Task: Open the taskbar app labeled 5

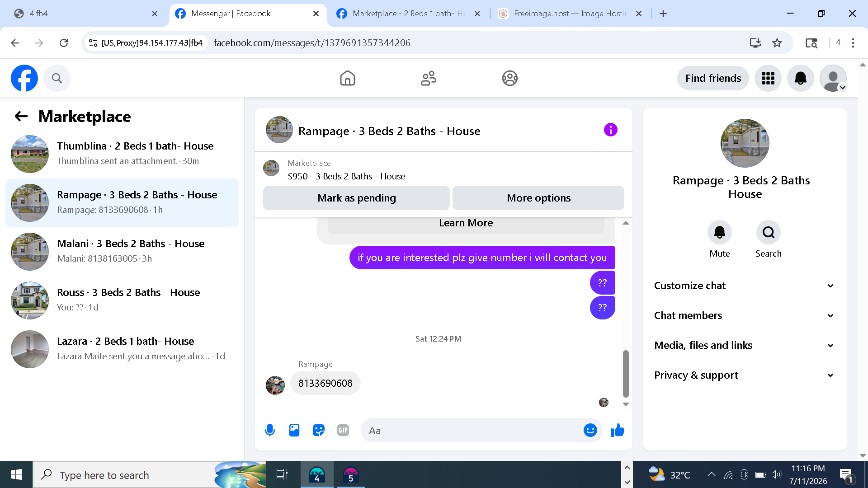Action: click(x=350, y=474)
